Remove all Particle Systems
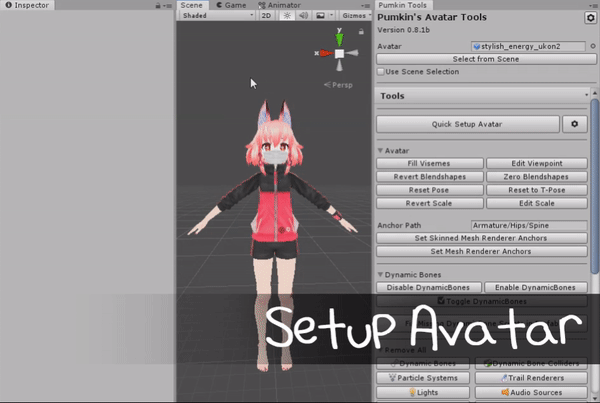This screenshot has width=600, height=403. [423, 378]
